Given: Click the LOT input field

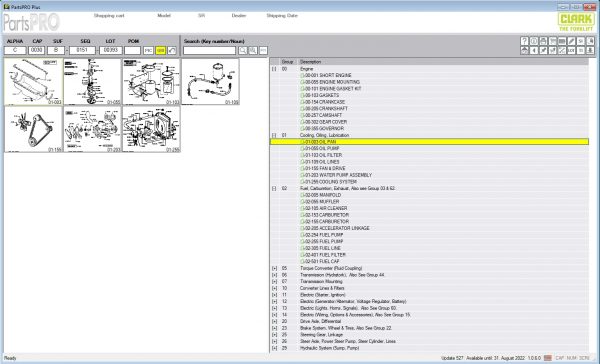Looking at the screenshot, I should tap(111, 51).
